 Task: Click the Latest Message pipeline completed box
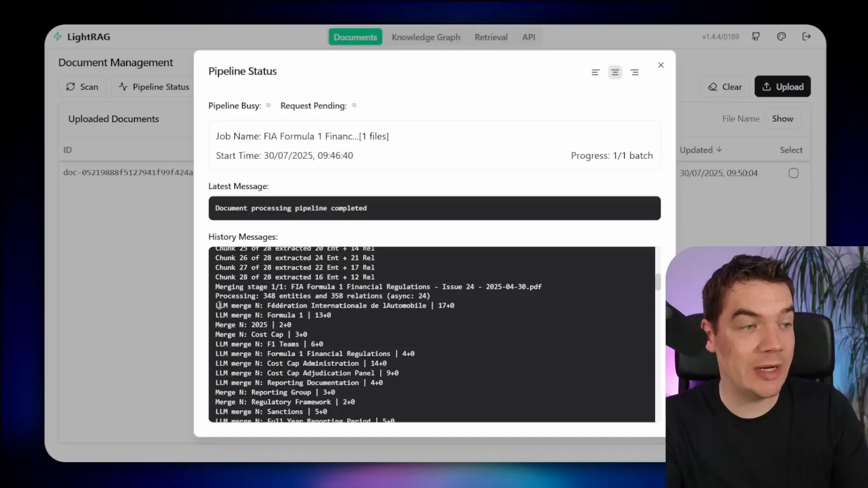pos(434,208)
